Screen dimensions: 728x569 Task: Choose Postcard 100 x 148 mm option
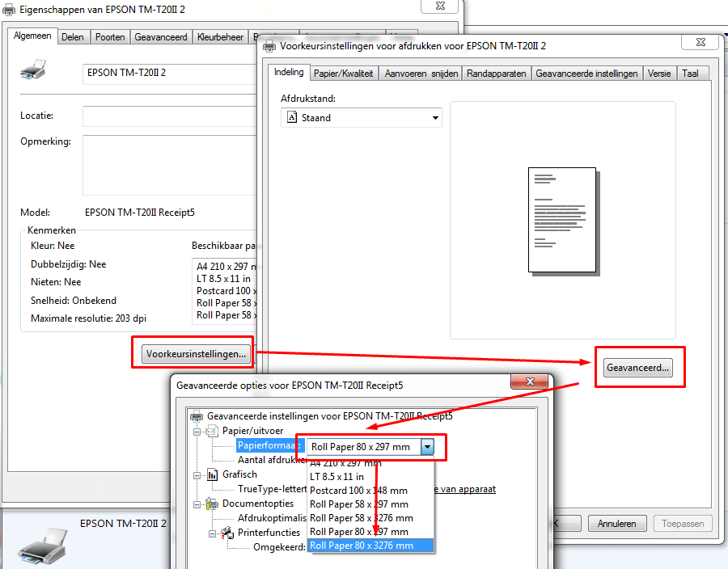(358, 491)
